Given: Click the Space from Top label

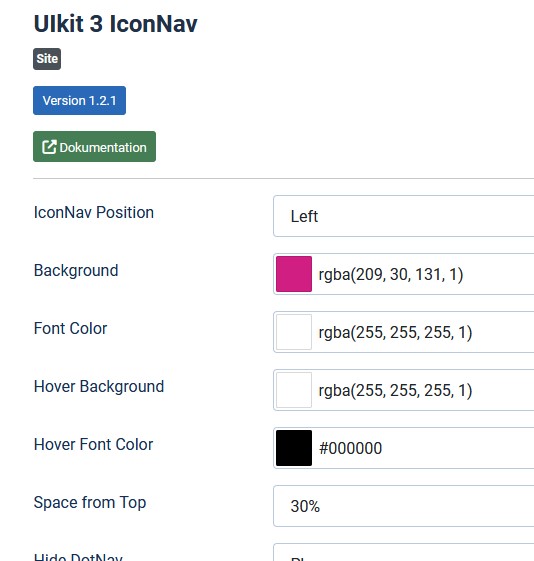Looking at the screenshot, I should 90,502.
